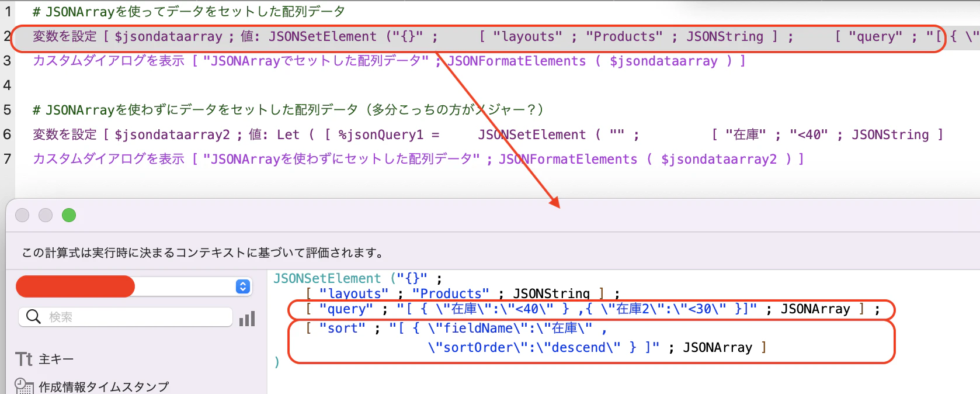Select line 7 custom dialog with $jsondataarray2
980x394 pixels.
418,159
